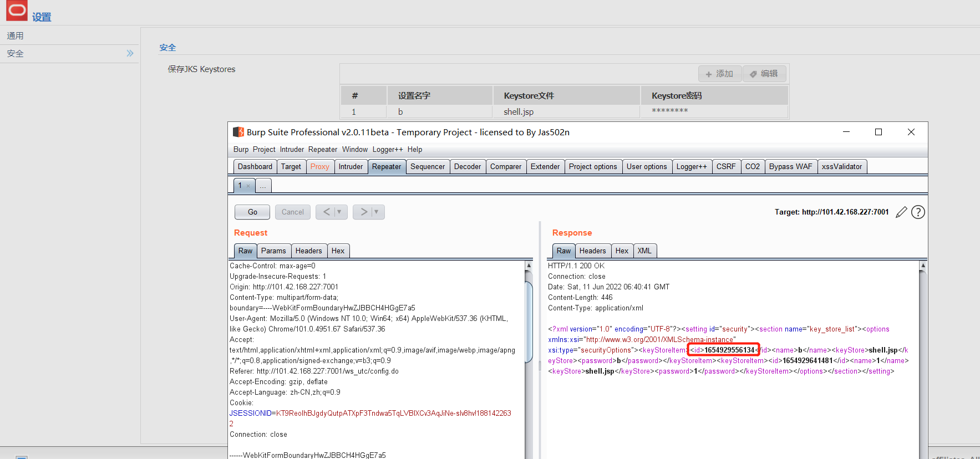Select the Response Hex tab
Viewport: 980px width, 459px height.
[622, 251]
